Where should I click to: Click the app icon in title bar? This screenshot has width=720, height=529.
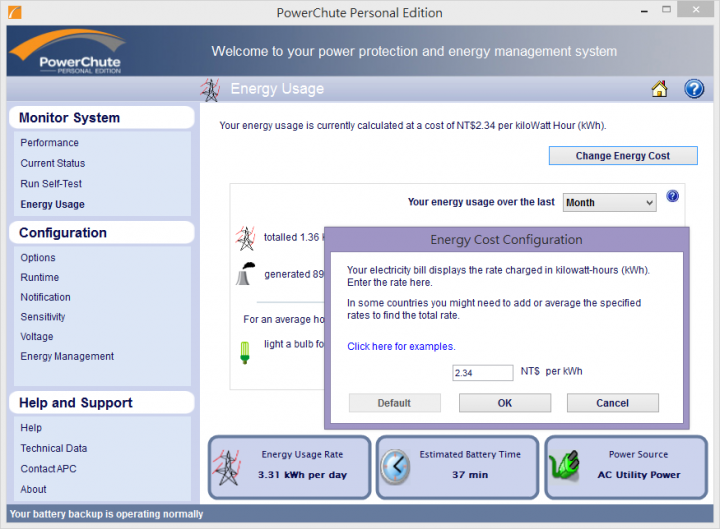[x=15, y=12]
